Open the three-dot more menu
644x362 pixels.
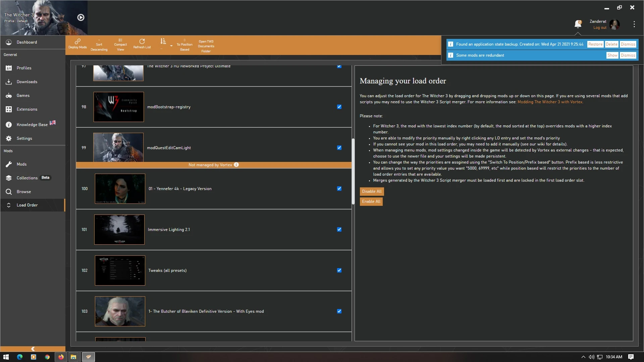click(634, 24)
